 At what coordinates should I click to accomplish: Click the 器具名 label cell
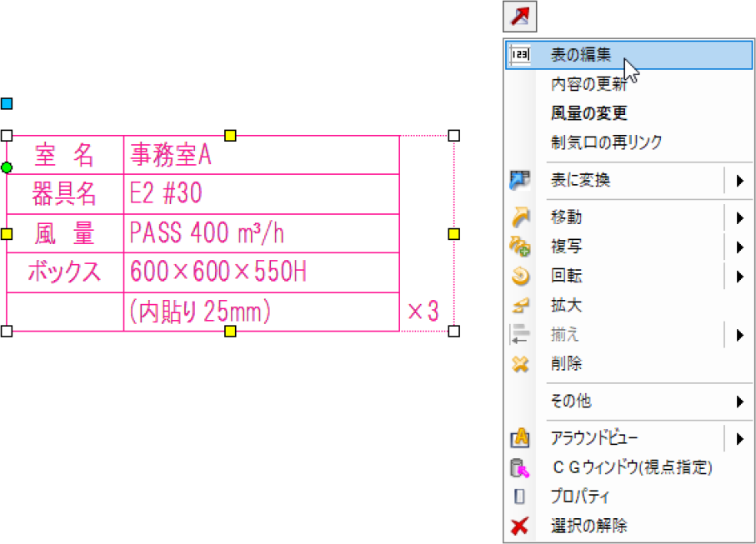(x=65, y=194)
